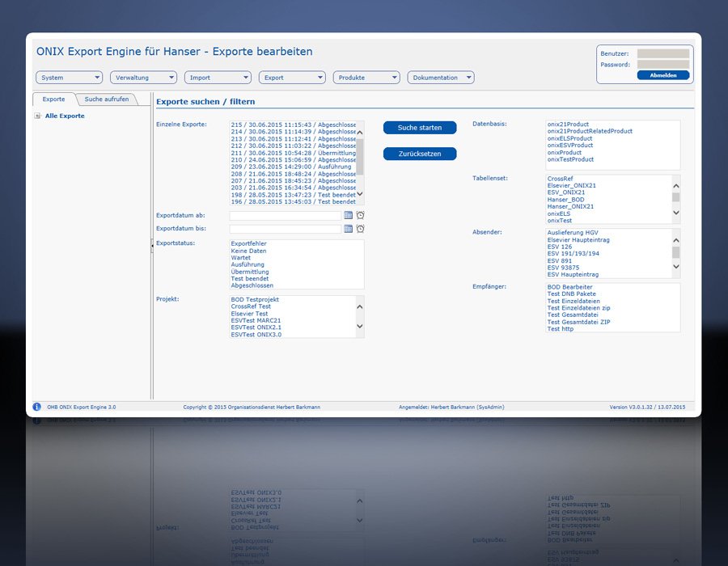Select Abgeschlossen in Exportstatus list

(252, 285)
